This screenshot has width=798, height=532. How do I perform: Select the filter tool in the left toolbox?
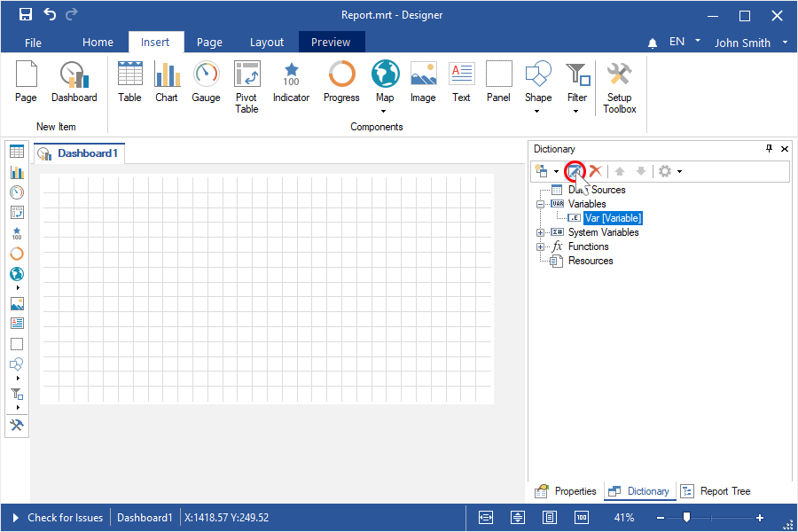coord(17,394)
